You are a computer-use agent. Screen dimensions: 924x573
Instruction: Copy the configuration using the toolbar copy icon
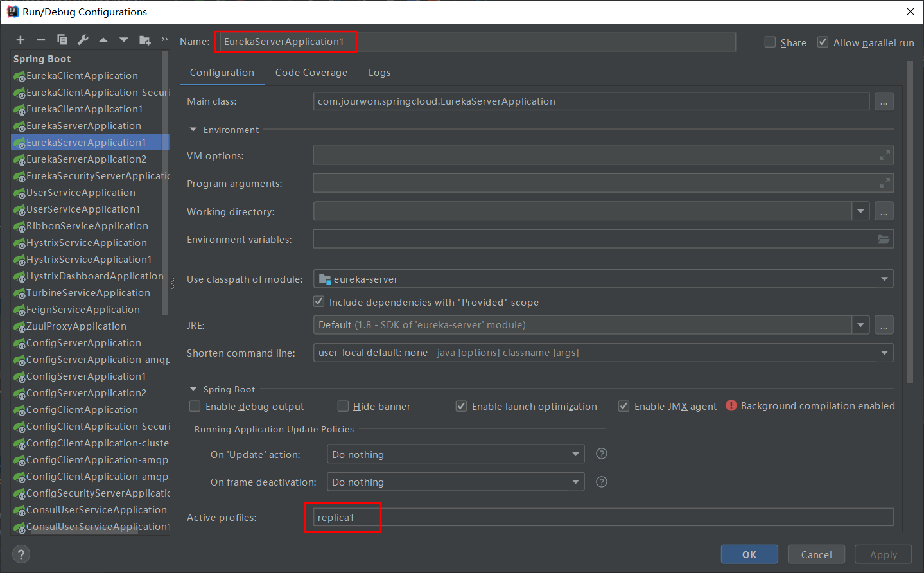pyautogui.click(x=62, y=40)
